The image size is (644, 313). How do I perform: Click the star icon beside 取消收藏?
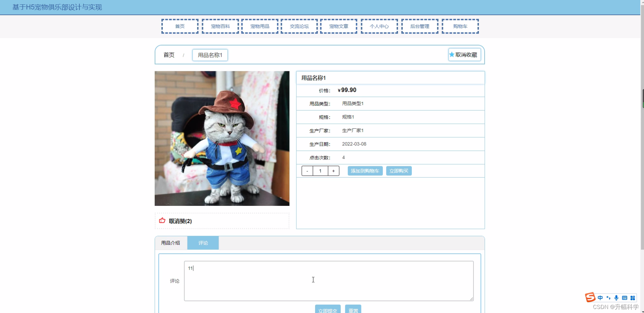[451, 54]
